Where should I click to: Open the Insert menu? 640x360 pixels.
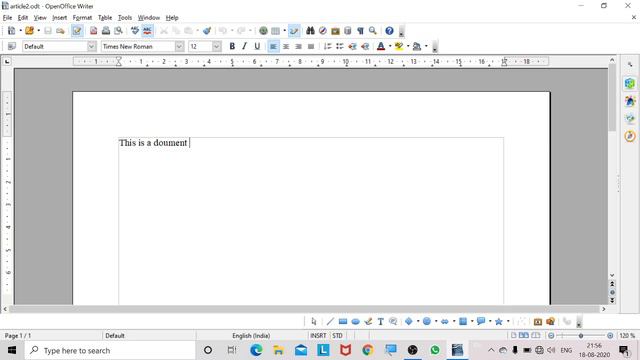(60, 18)
